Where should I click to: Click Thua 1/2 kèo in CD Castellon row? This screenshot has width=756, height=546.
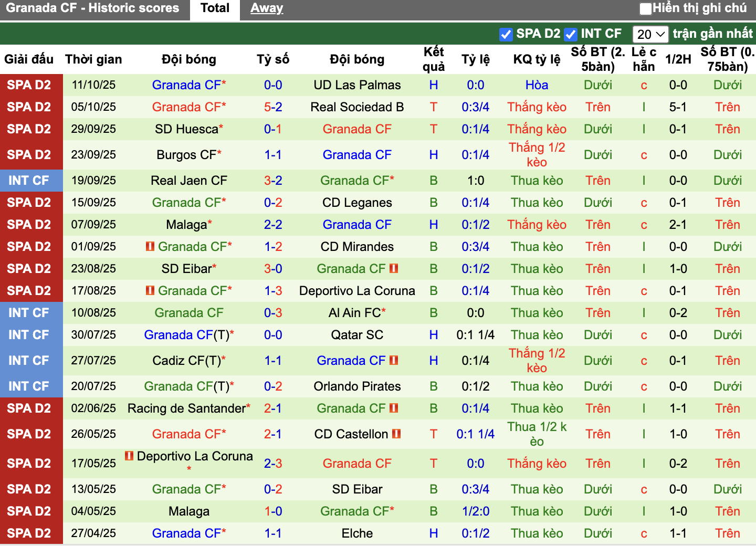537,434
